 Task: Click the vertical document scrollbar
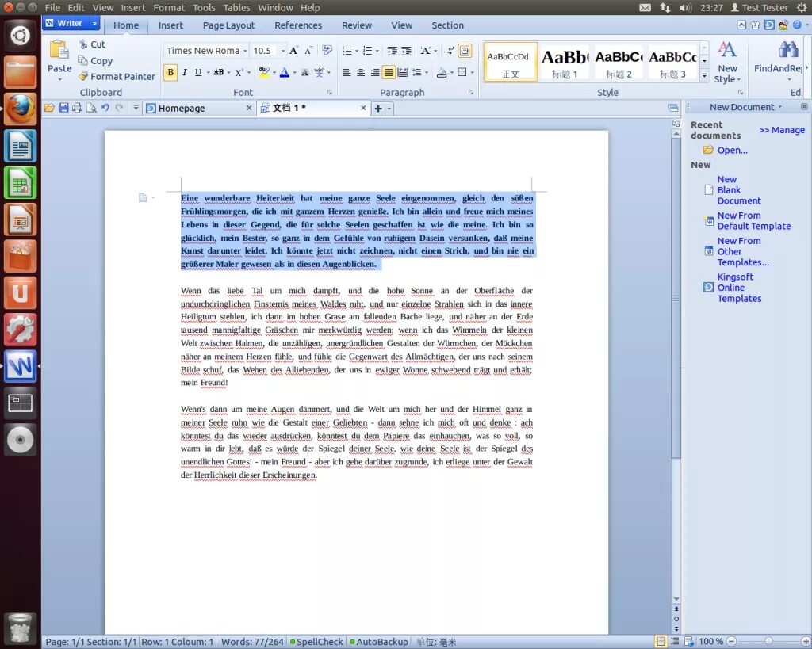tap(676, 298)
